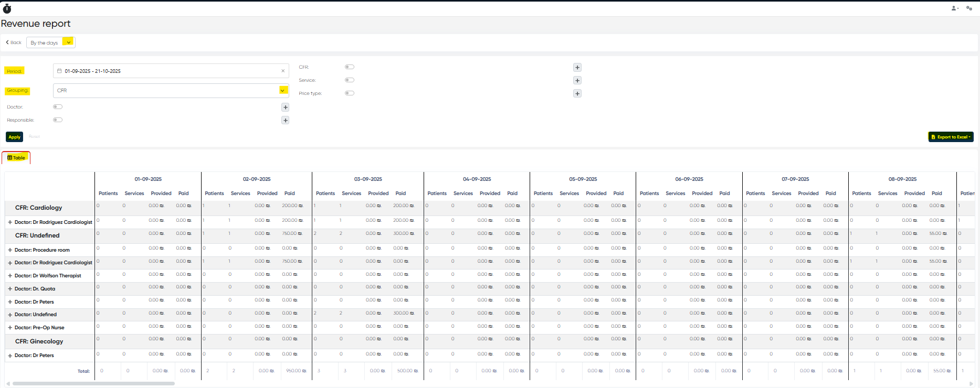This screenshot has height=388, width=980.
Task: Go Back to the previous page
Action: [14, 42]
